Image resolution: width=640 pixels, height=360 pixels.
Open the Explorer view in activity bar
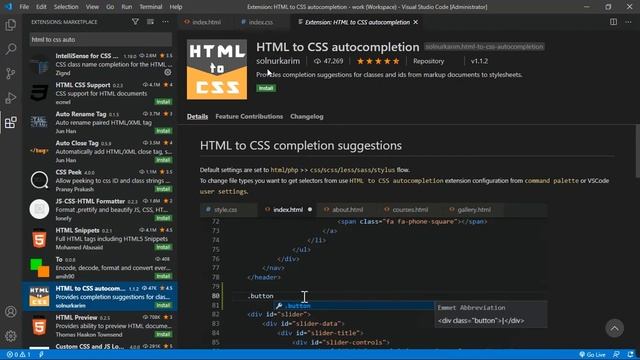pyautogui.click(x=11, y=25)
